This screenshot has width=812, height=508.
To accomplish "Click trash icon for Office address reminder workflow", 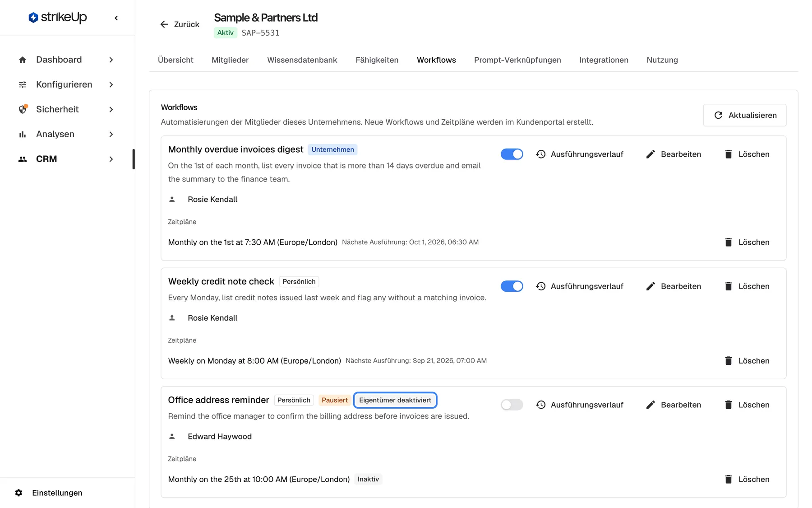I will pyautogui.click(x=729, y=405).
